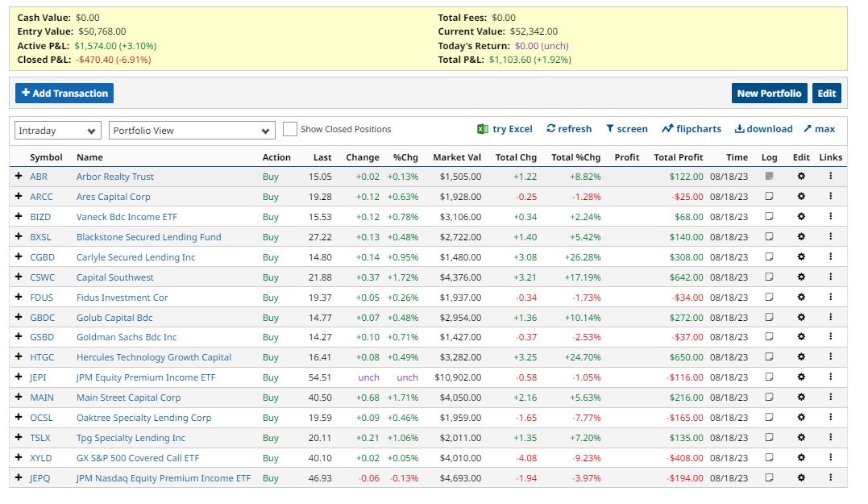Click the try Excel icon link
The image size is (868, 504).
pos(505,129)
